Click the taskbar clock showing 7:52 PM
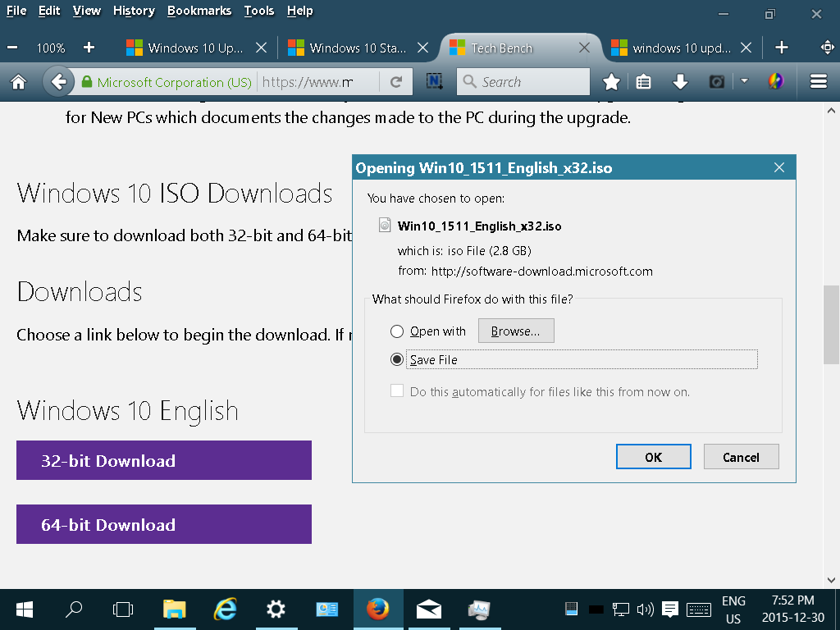 793,609
